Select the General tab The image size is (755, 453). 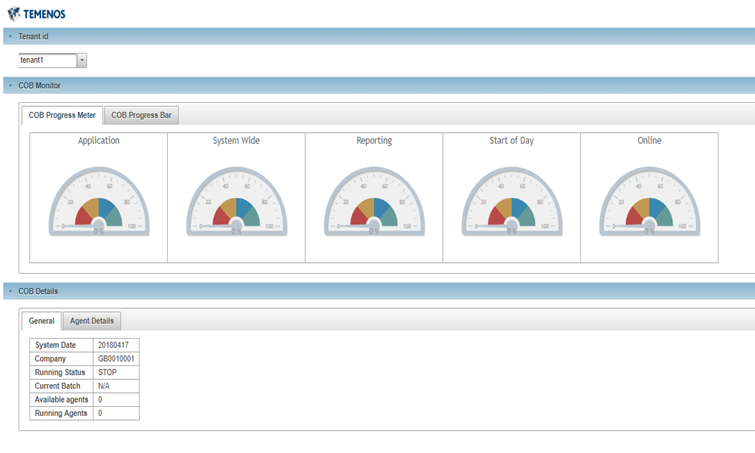pos(42,321)
